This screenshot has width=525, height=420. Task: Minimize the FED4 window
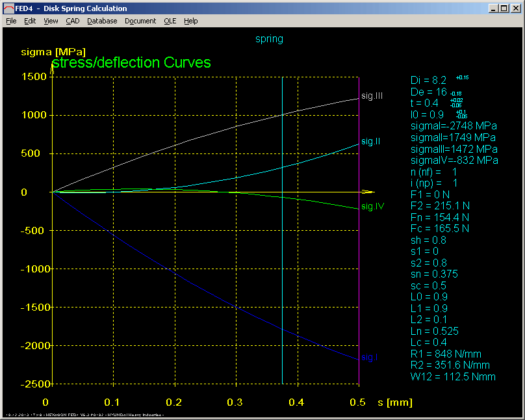[x=493, y=8]
